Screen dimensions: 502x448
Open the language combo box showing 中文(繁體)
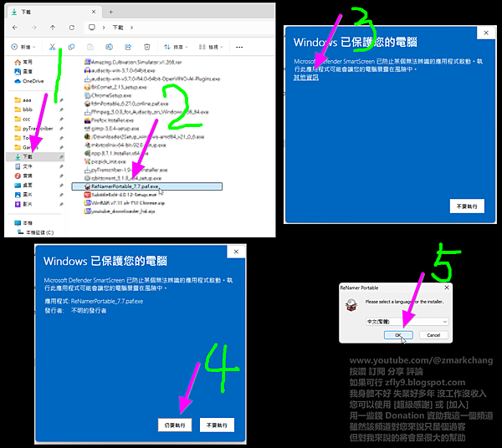[x=407, y=321]
